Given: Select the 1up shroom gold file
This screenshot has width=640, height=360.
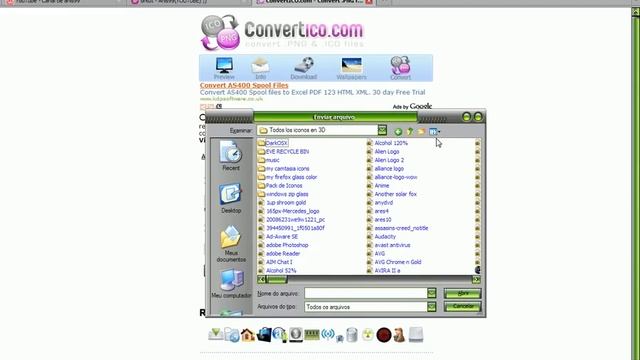Looking at the screenshot, I should 282,202.
